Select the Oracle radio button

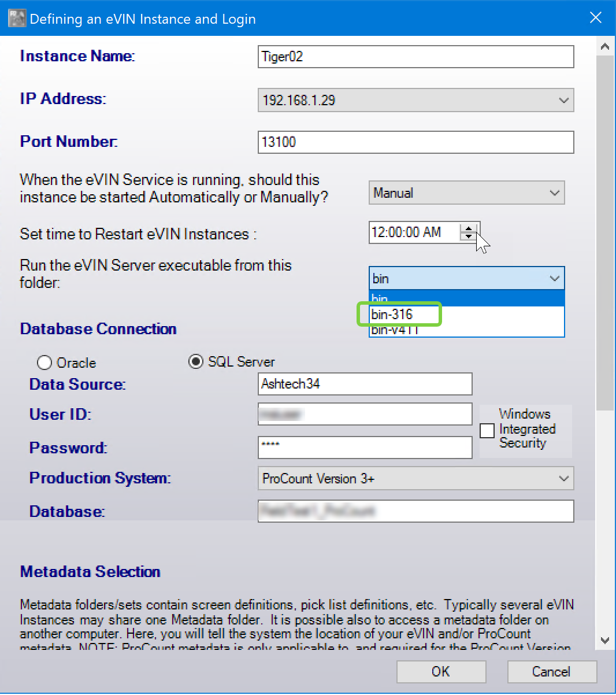click(44, 363)
